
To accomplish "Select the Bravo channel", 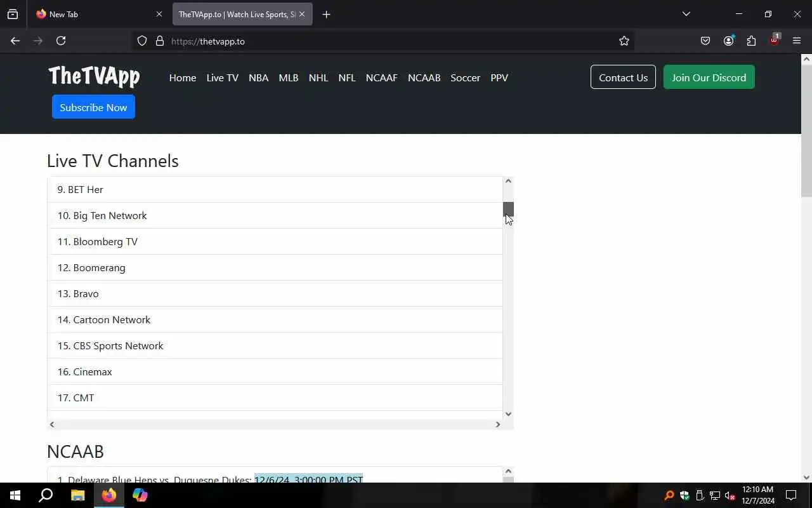I will [275, 293].
